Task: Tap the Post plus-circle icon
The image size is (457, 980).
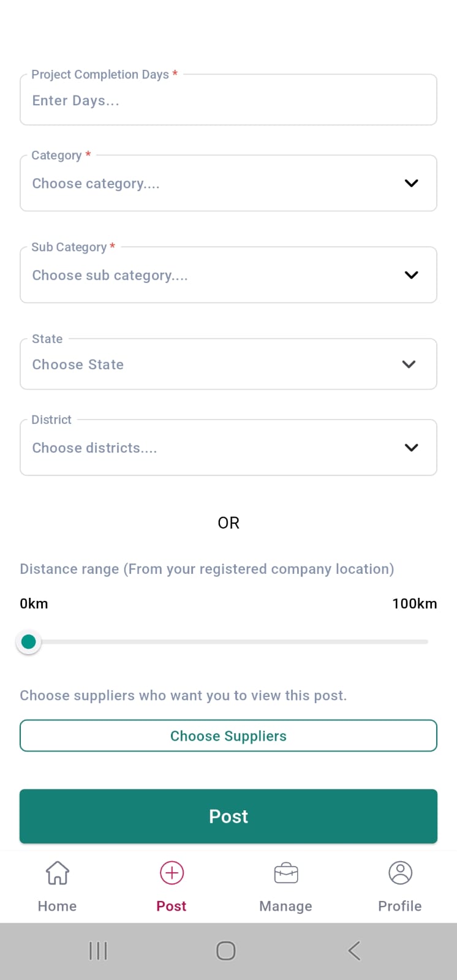Action: (172, 873)
